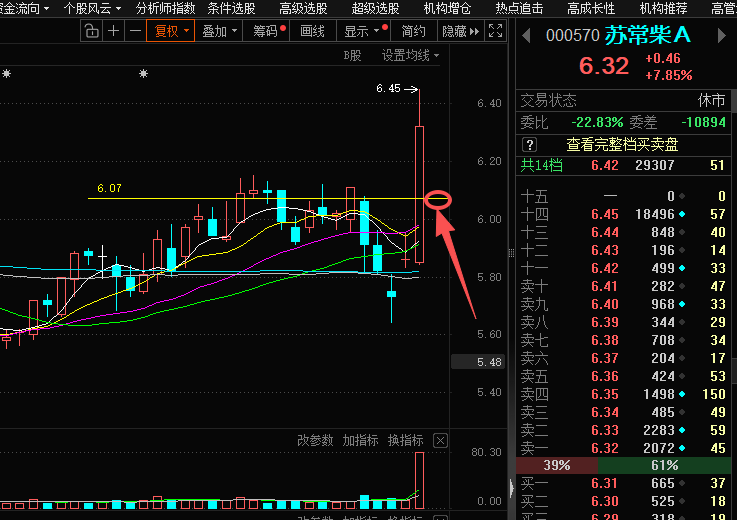Open the 复权 dropdown

tap(171, 32)
